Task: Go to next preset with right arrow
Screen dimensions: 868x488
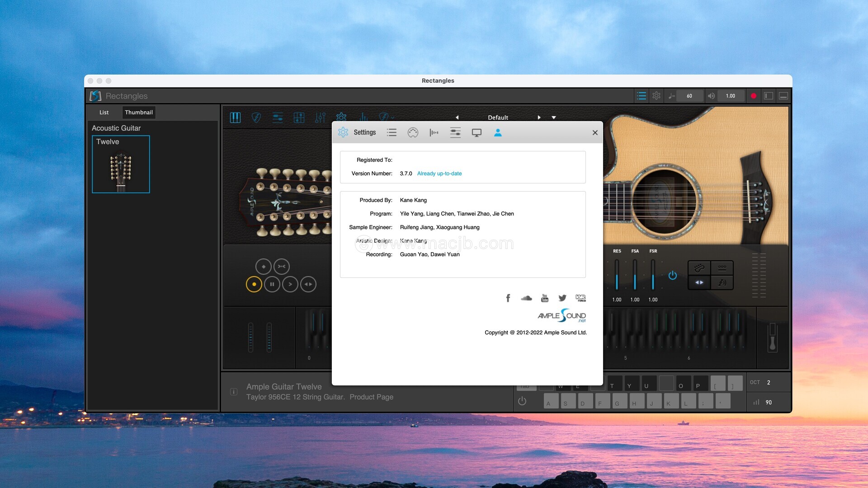Action: pos(539,117)
